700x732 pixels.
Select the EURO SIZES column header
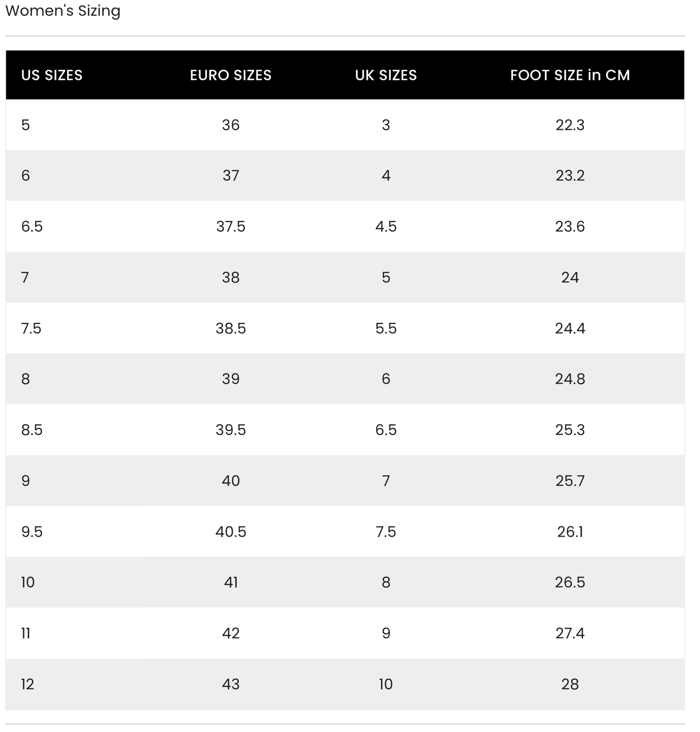pos(231,75)
